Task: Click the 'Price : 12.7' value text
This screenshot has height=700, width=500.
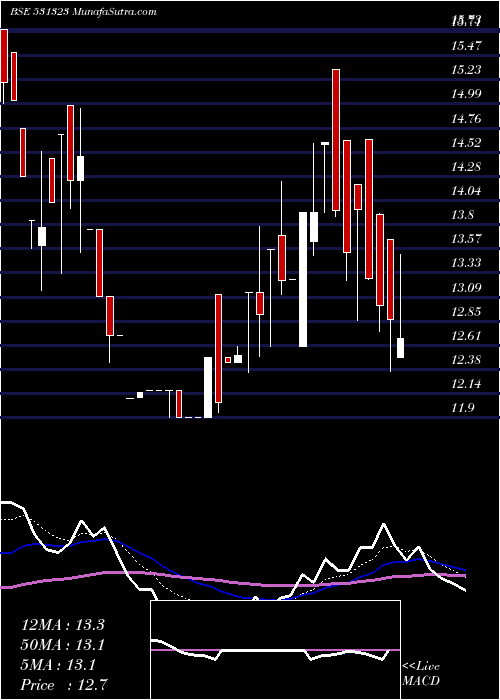Action: 64,685
